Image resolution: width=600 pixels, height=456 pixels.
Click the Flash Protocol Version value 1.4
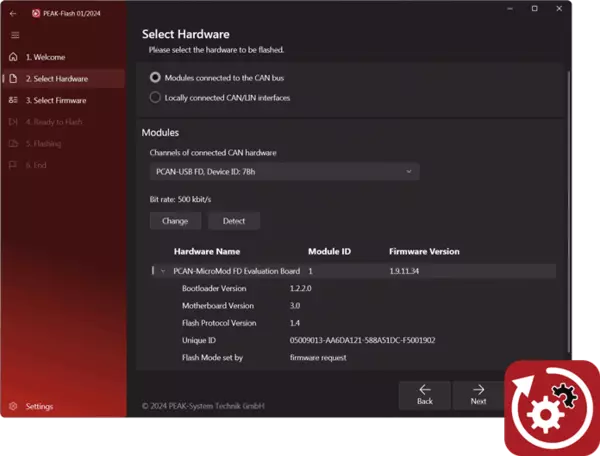coord(295,323)
